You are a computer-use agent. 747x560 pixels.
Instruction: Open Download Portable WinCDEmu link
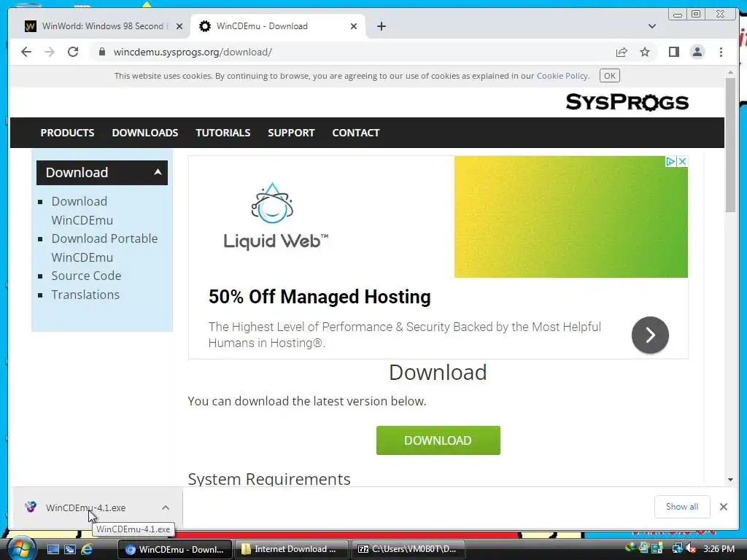[x=104, y=248]
